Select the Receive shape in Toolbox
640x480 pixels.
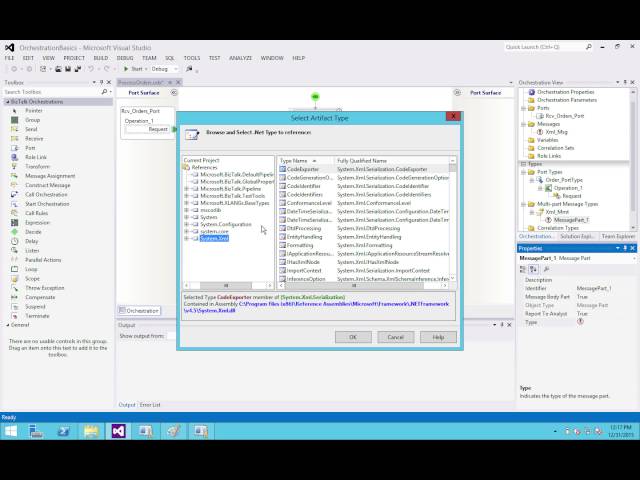(34, 139)
